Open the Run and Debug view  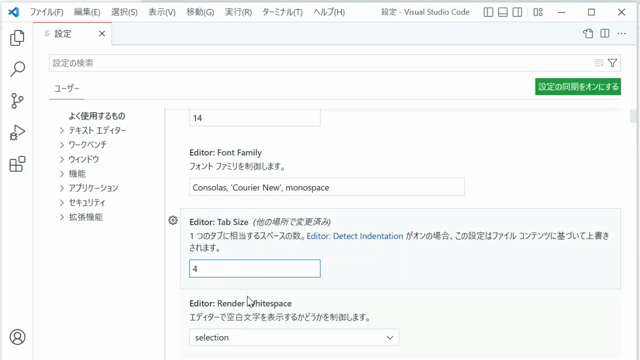[17, 133]
